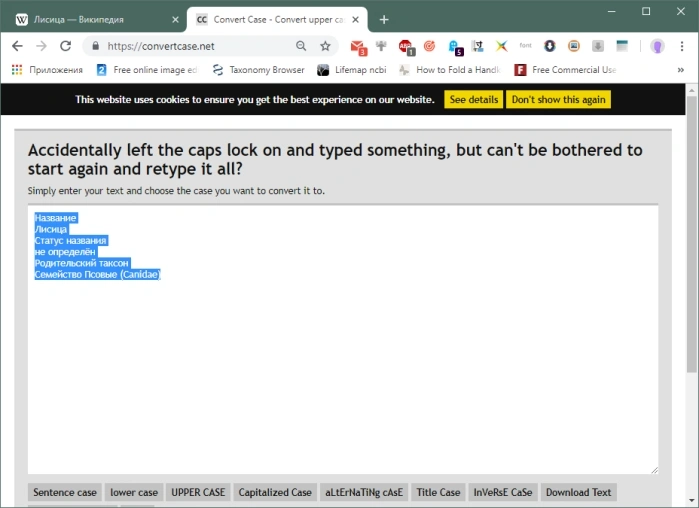Image resolution: width=699 pixels, height=508 pixels.
Task: Open the Chrome three-dot menu
Action: 682,46
